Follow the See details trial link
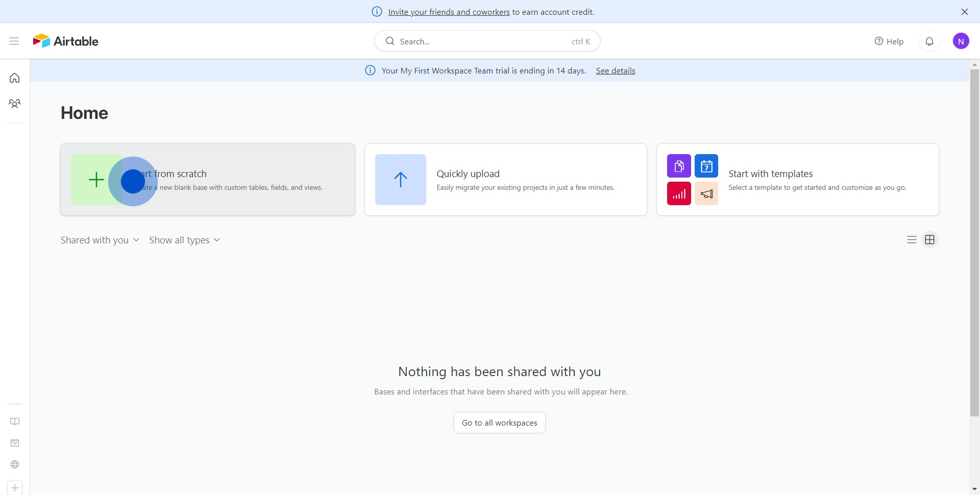The height and width of the screenshot is (495, 980). (x=615, y=71)
